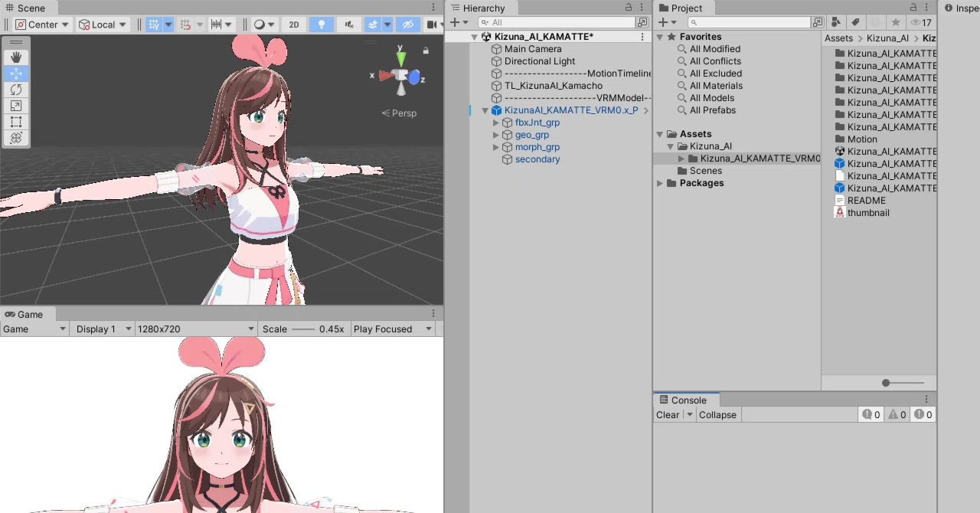Open the 1280x720 resolution dropdown

[196, 329]
